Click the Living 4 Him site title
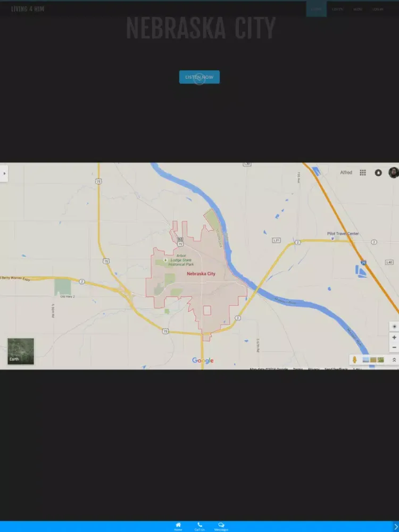 (28, 9)
